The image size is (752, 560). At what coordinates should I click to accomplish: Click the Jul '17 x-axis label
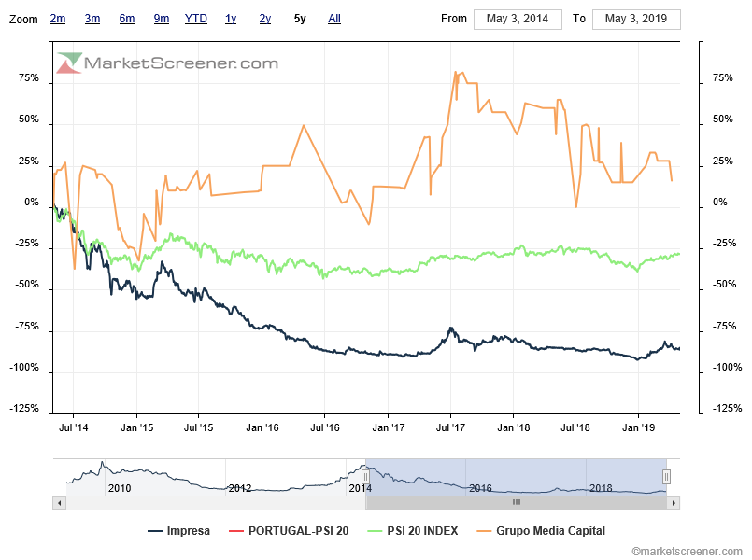(450, 427)
